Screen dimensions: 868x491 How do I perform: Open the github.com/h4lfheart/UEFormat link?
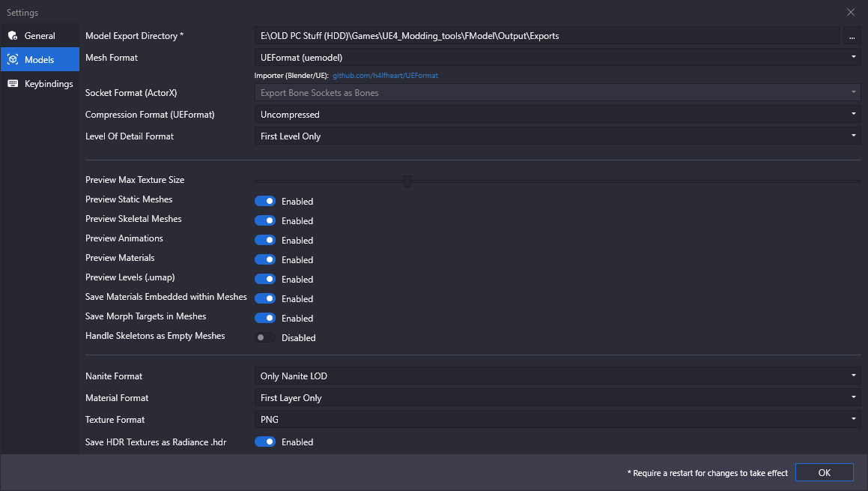point(385,76)
